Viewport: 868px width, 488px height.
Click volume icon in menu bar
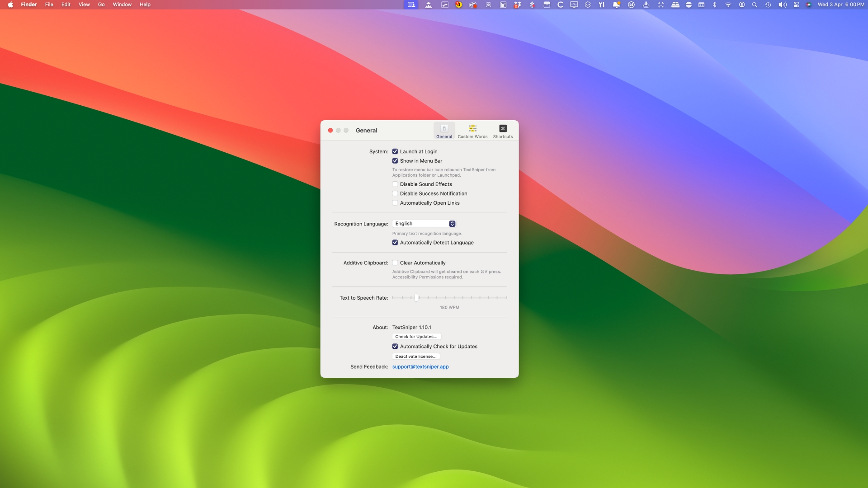tap(781, 5)
